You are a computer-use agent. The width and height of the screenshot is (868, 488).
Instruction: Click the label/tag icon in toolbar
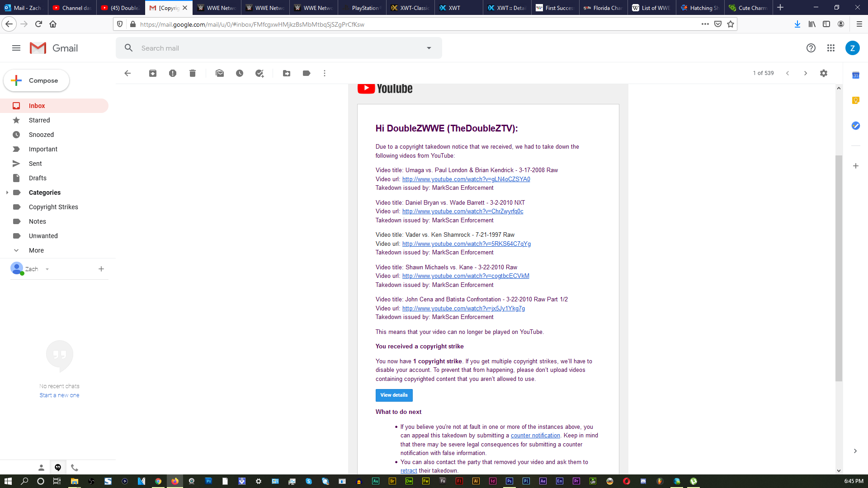click(307, 73)
